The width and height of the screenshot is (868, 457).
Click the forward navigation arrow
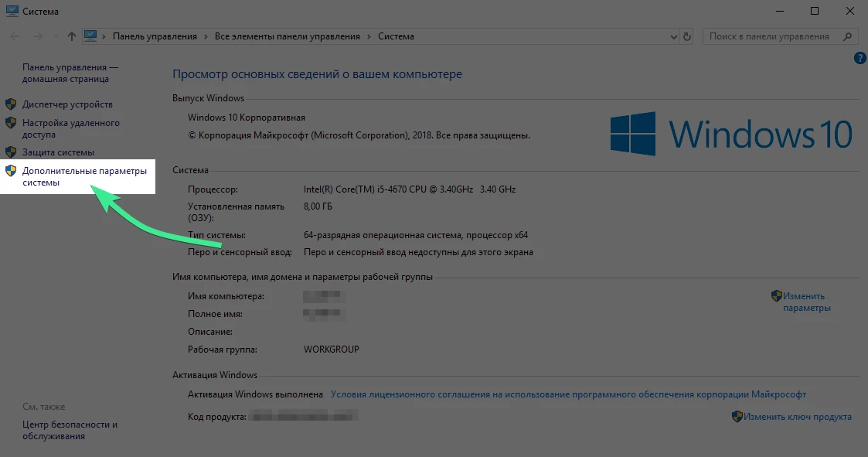click(36, 36)
